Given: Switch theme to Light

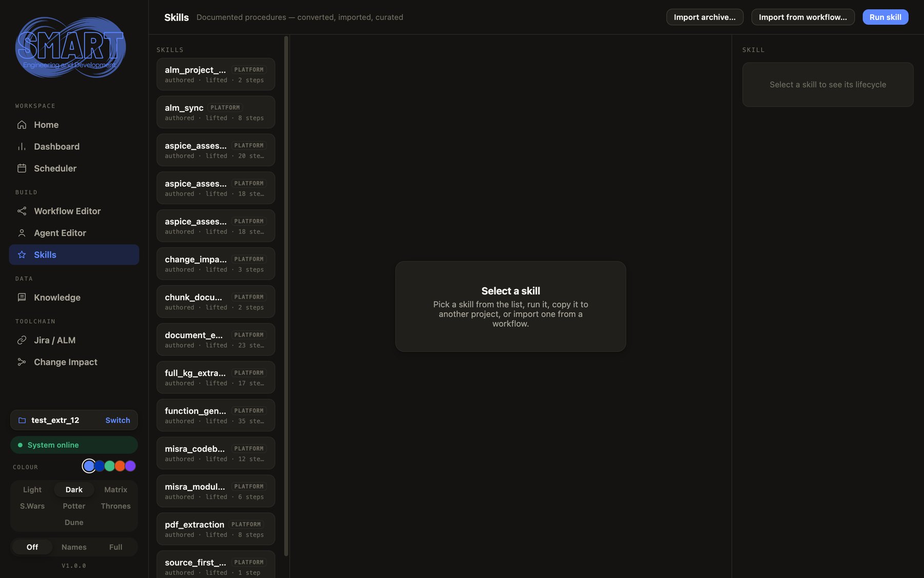Looking at the screenshot, I should coord(32,490).
